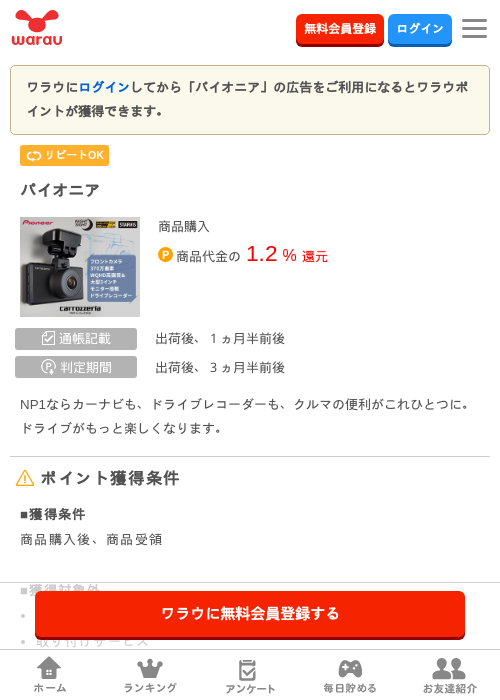500x700 pixels.
Task: Tap the 毎日貯める gamepad icon
Action: (x=350, y=668)
